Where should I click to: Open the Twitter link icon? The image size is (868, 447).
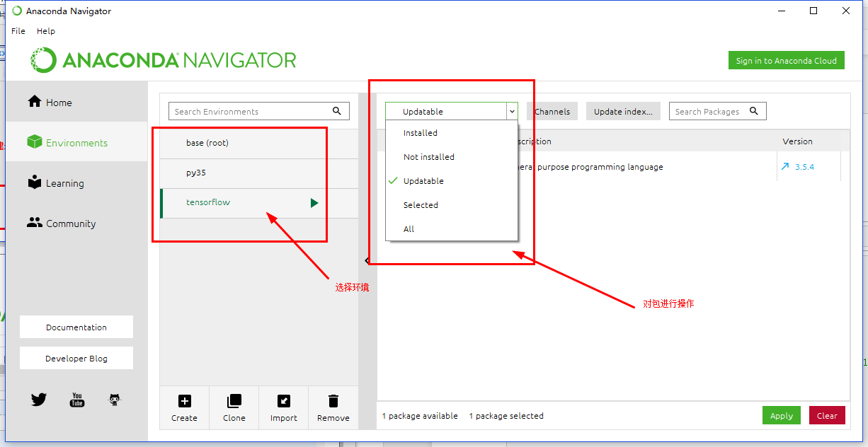(x=39, y=400)
